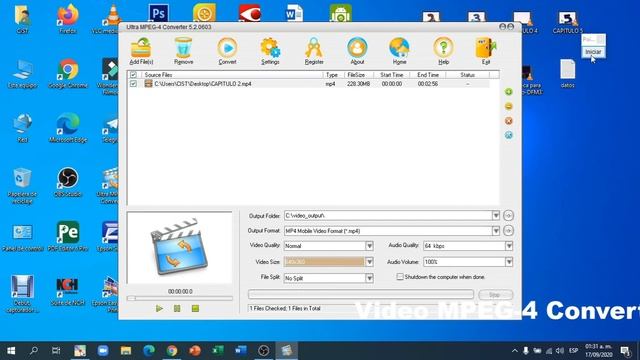This screenshot has height=360, width=640.
Task: Click the blue info side icon
Action: pyautogui.click(x=509, y=135)
